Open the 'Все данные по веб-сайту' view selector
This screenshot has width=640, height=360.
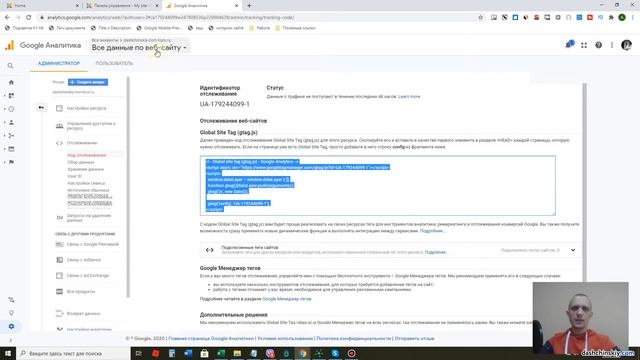(x=139, y=48)
